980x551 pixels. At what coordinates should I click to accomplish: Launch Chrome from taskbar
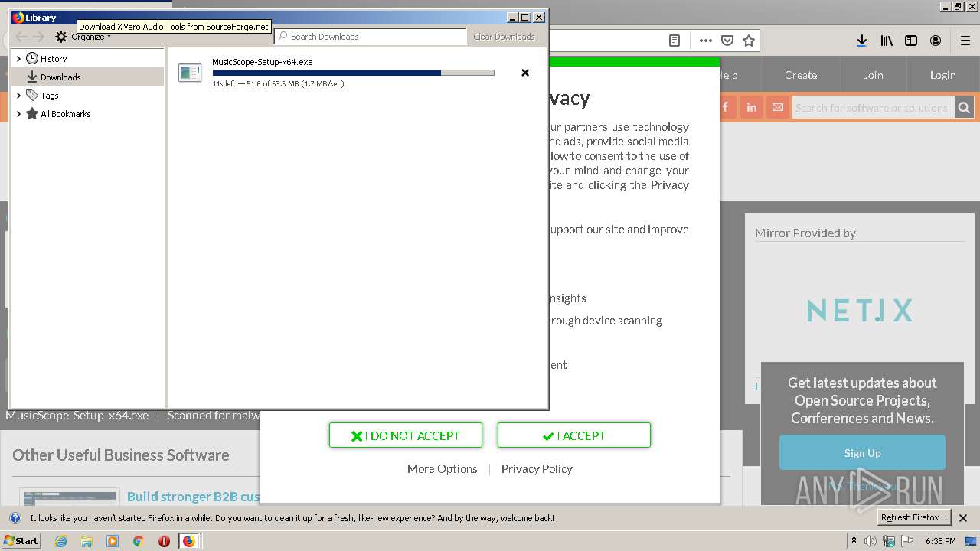(138, 541)
